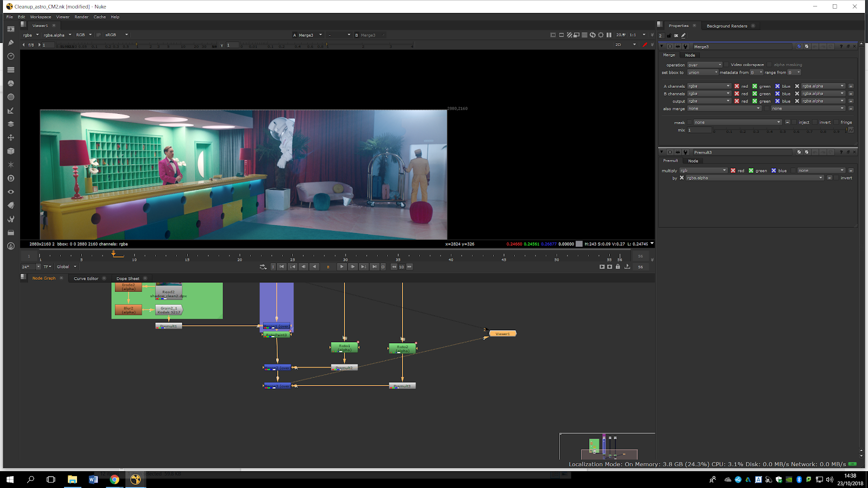Open the Render menu
868x488 pixels.
point(81,17)
